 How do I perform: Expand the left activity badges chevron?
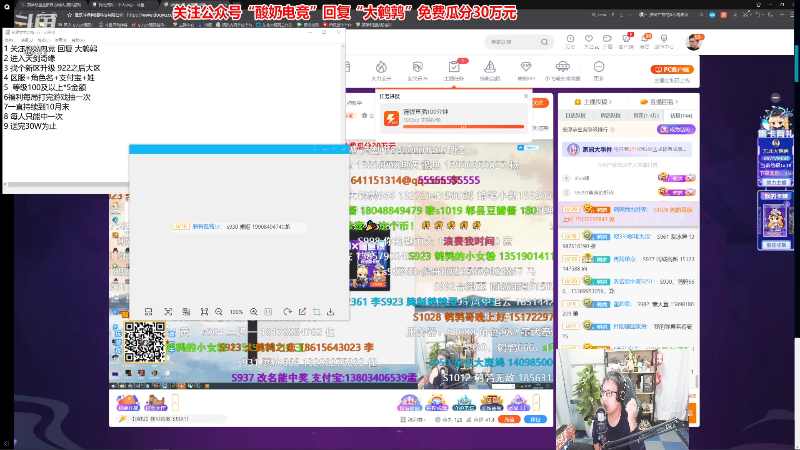[x=175, y=403]
